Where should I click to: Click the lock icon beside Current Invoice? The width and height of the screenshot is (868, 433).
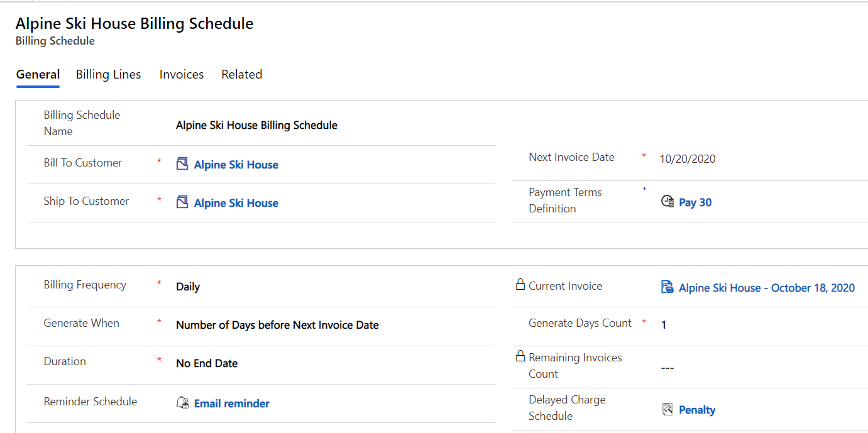[x=520, y=285]
